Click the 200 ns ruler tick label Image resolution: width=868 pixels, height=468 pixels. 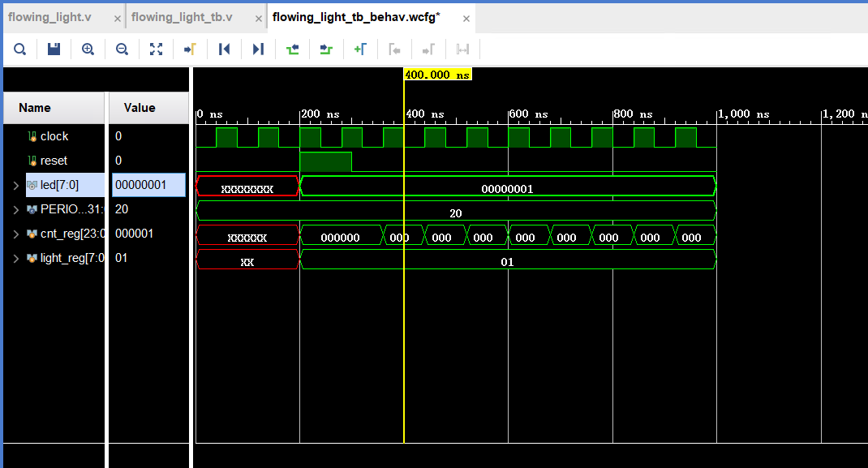320,114
